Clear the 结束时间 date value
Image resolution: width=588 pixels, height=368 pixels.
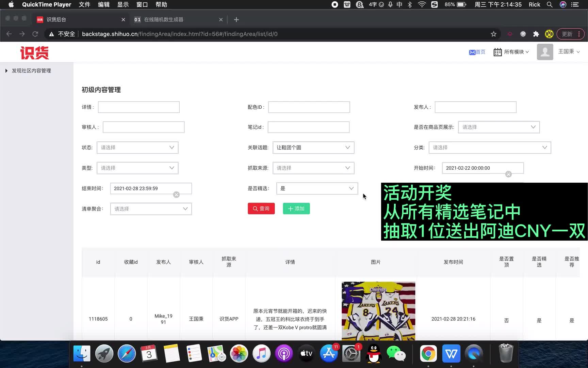(x=176, y=195)
